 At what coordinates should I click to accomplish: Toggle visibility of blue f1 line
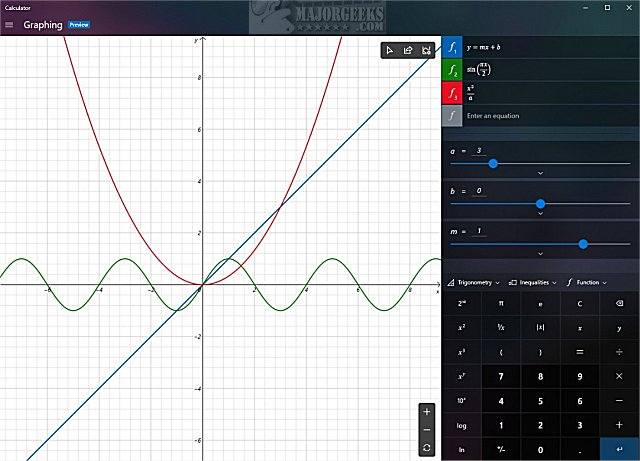pos(452,47)
